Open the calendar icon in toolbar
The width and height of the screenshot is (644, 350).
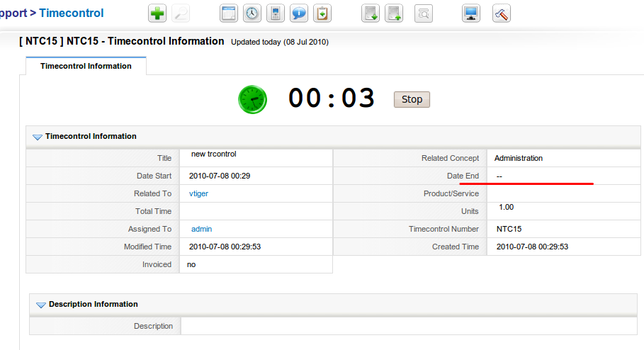[228, 13]
